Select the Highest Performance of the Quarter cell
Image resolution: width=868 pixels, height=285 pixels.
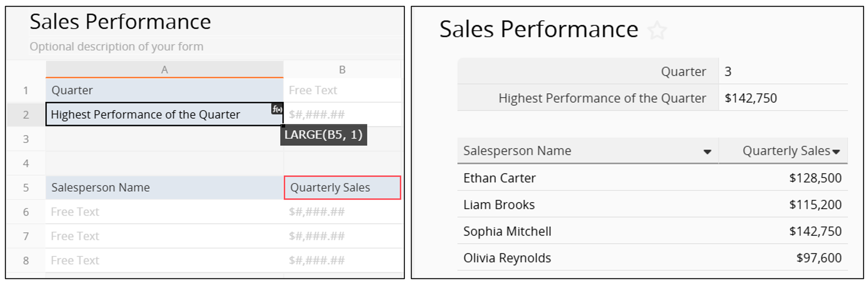[158, 115]
